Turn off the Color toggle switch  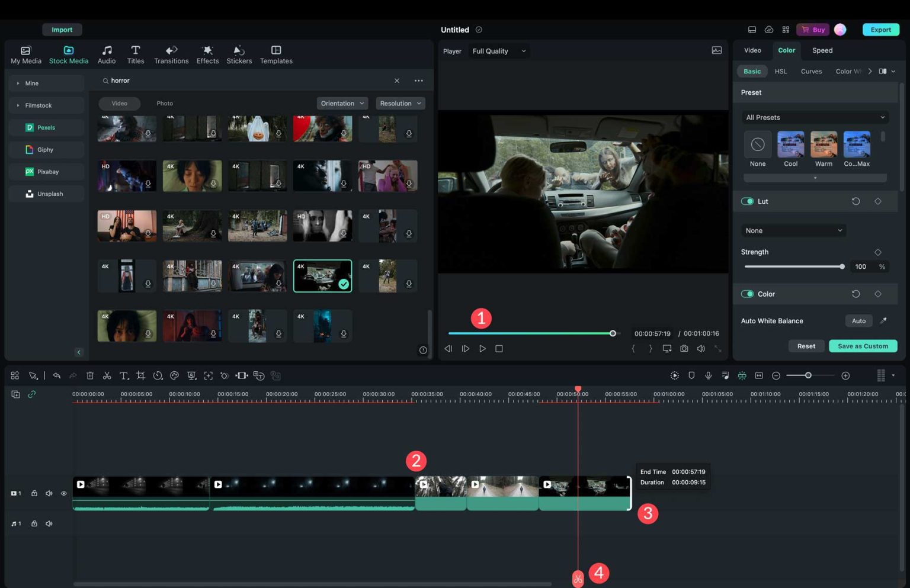[x=747, y=294]
